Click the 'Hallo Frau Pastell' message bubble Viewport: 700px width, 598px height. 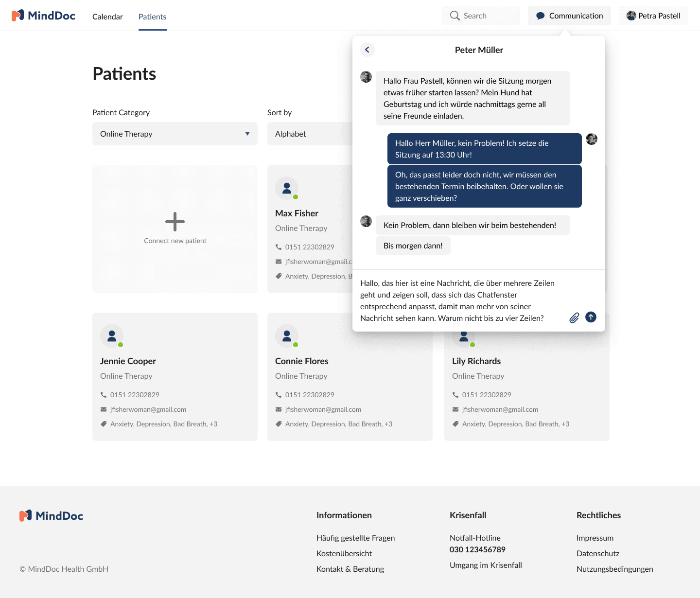(x=473, y=98)
